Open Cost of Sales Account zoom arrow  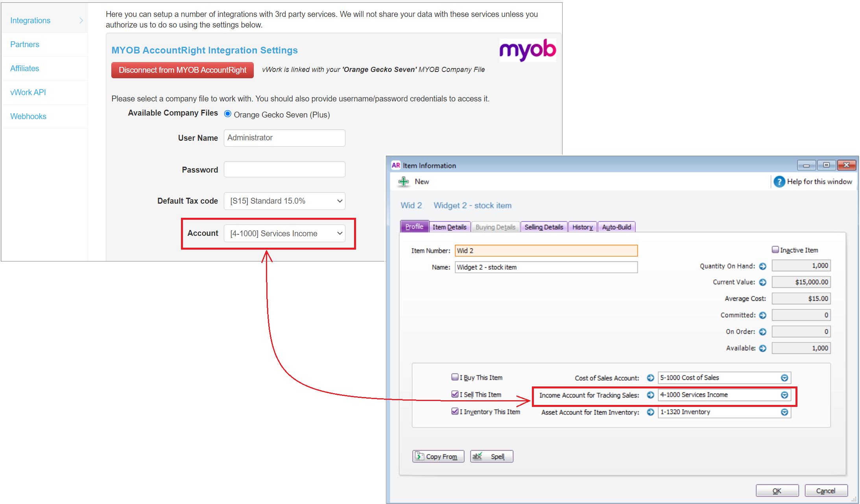(x=650, y=378)
